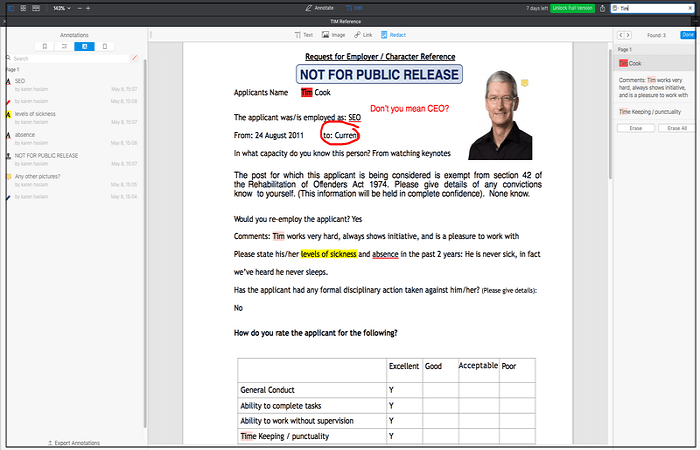This screenshot has width=700, height=450.
Task: Zoom in with the plus button
Action: coord(88,8)
